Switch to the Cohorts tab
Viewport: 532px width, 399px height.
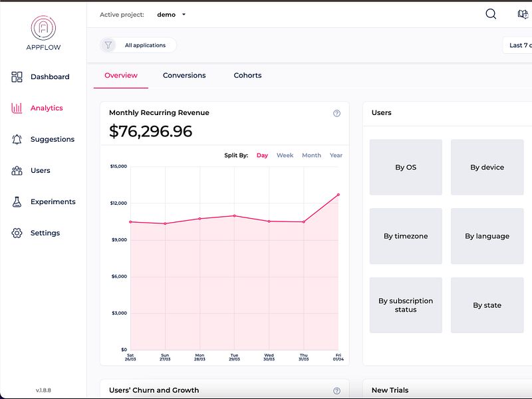click(247, 75)
